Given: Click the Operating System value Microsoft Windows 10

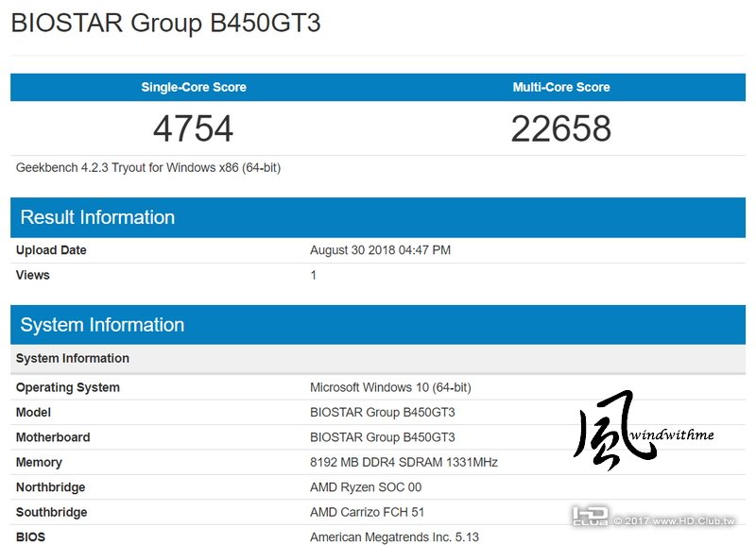Looking at the screenshot, I should 390,387.
